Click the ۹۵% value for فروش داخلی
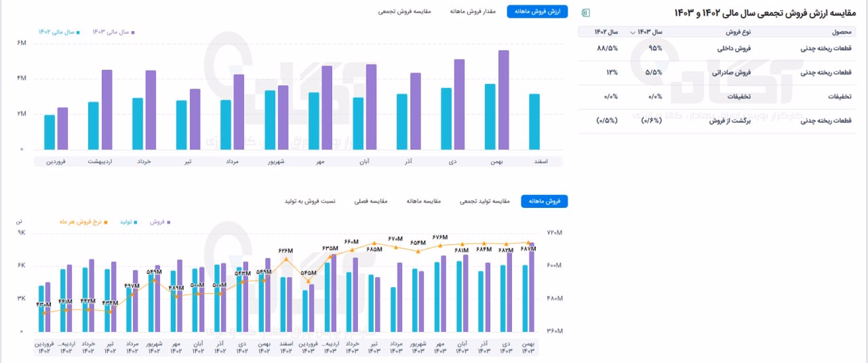868x363 pixels. 654,49
